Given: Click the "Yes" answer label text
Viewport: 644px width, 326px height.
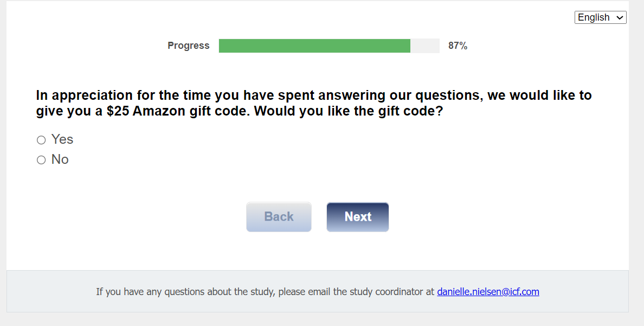Looking at the screenshot, I should (x=62, y=139).
